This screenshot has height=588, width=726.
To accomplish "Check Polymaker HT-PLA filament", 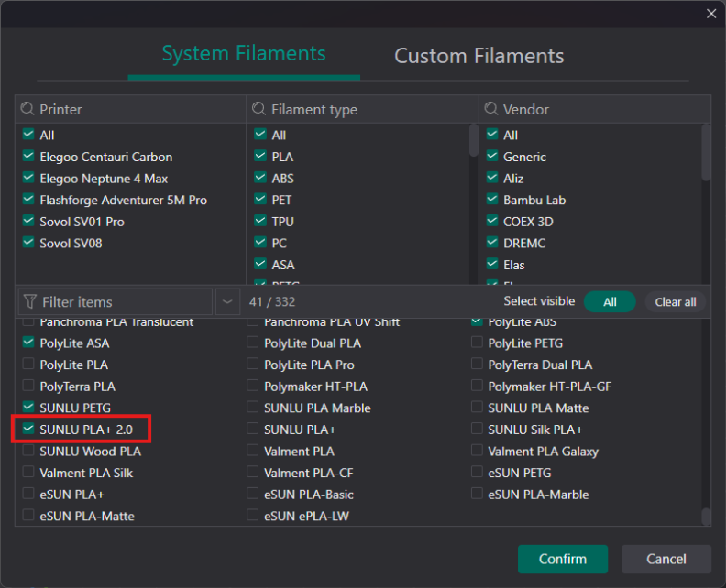I will (252, 386).
